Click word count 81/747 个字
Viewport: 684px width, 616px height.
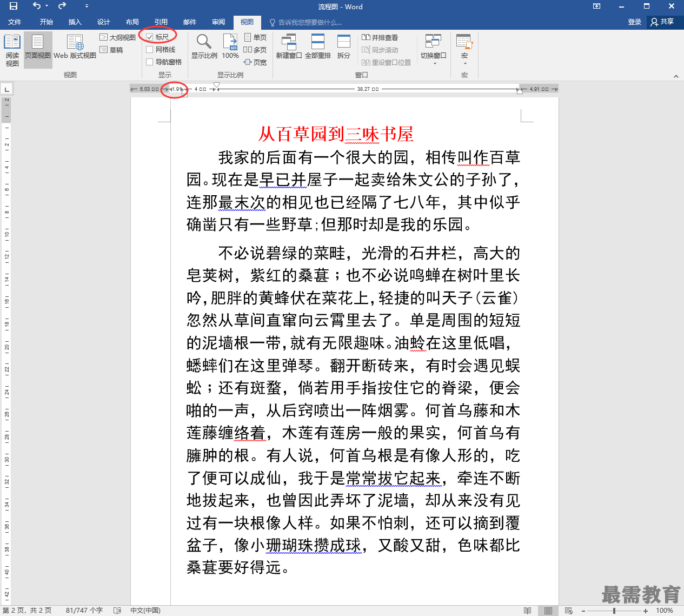84,610
